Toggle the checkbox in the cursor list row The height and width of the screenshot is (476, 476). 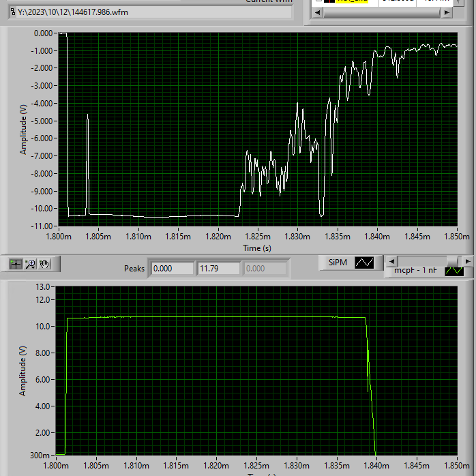click(318, 1)
